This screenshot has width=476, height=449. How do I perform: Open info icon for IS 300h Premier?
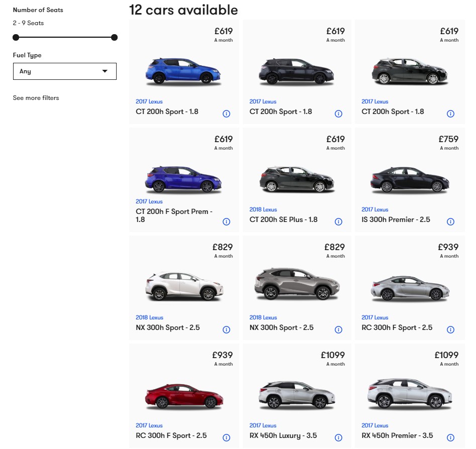[x=450, y=222]
